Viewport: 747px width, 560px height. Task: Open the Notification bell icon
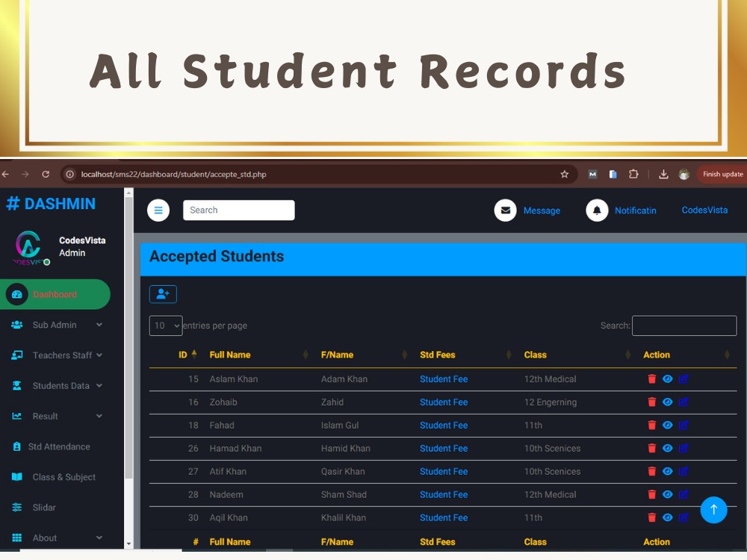[x=597, y=210]
